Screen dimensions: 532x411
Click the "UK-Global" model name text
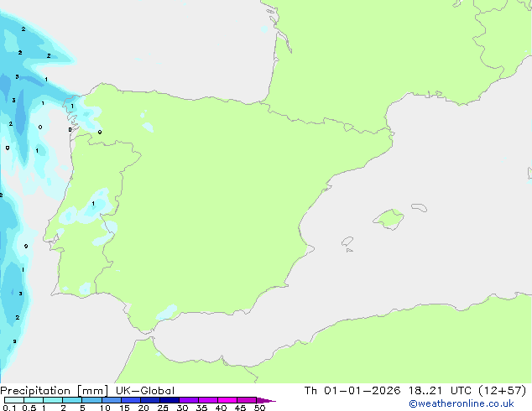tap(145, 391)
